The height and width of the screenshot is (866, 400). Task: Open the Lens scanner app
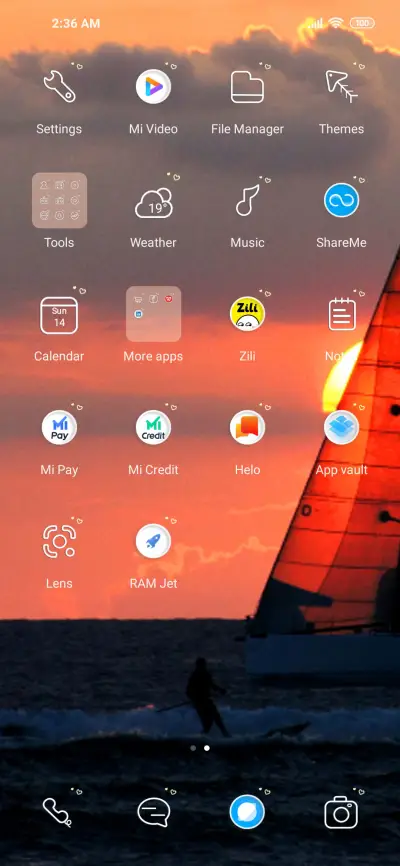(x=59, y=541)
